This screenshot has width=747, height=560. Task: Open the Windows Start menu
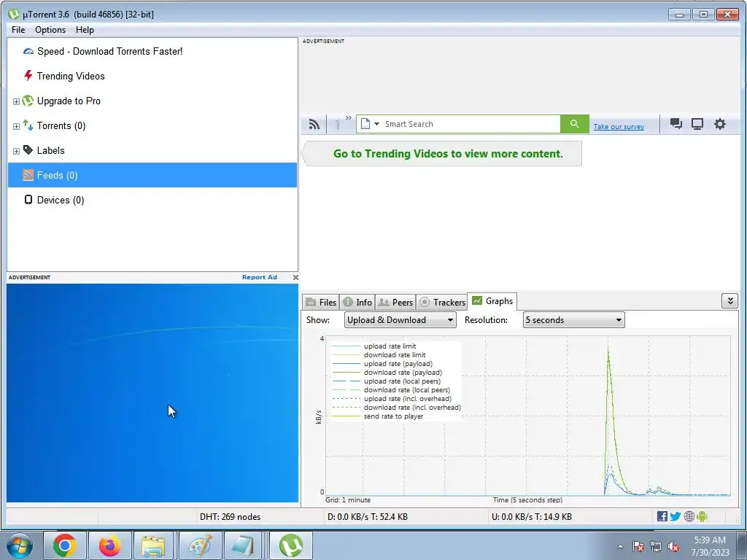(19, 545)
